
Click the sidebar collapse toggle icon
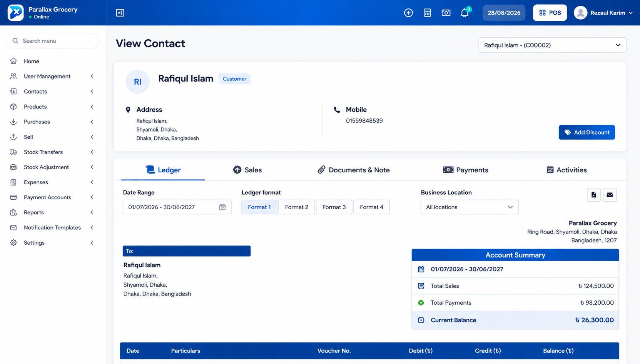pos(120,13)
